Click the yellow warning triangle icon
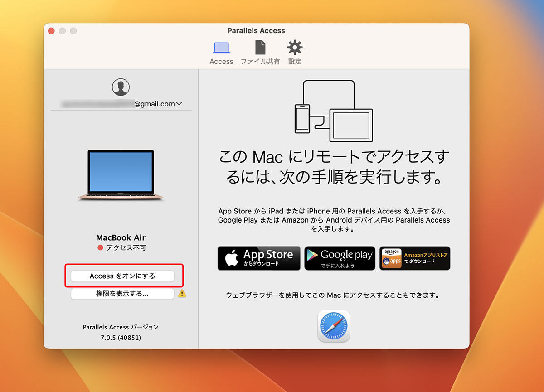The width and height of the screenshot is (544, 392). (182, 293)
